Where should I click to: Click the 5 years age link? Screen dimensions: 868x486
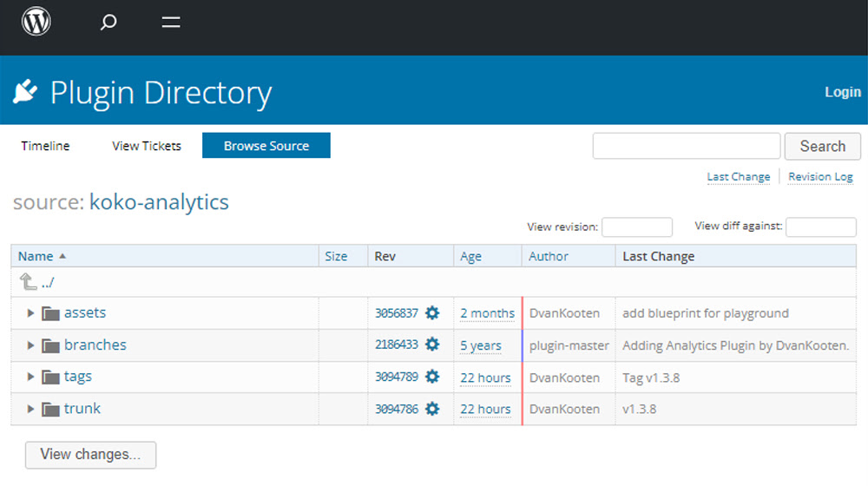(x=481, y=346)
